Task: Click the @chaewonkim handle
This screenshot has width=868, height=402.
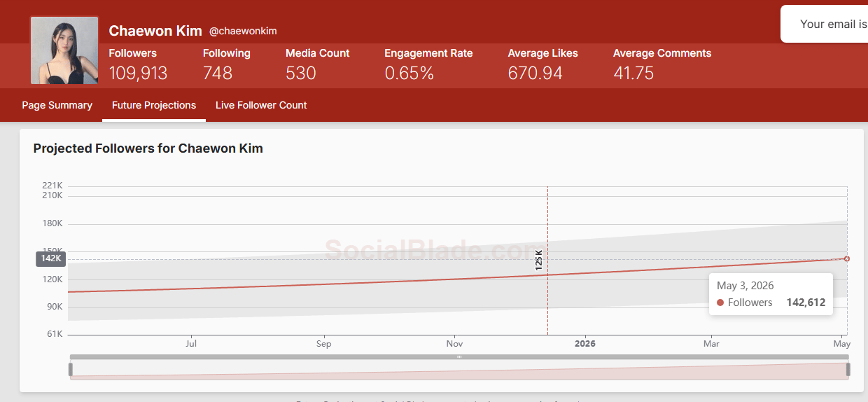Action: tap(243, 32)
